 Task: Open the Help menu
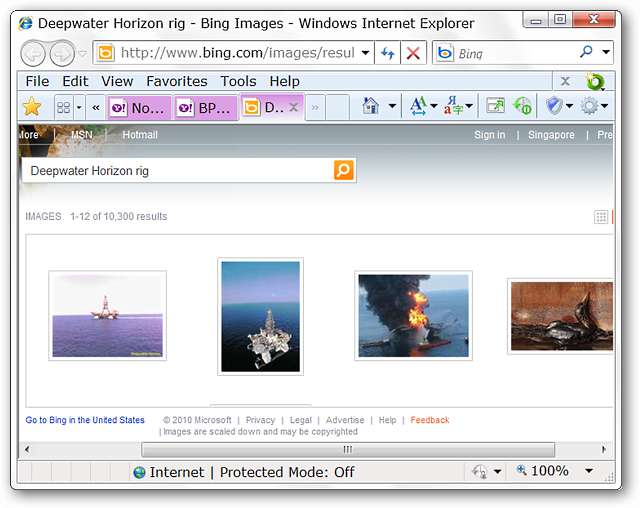284,81
